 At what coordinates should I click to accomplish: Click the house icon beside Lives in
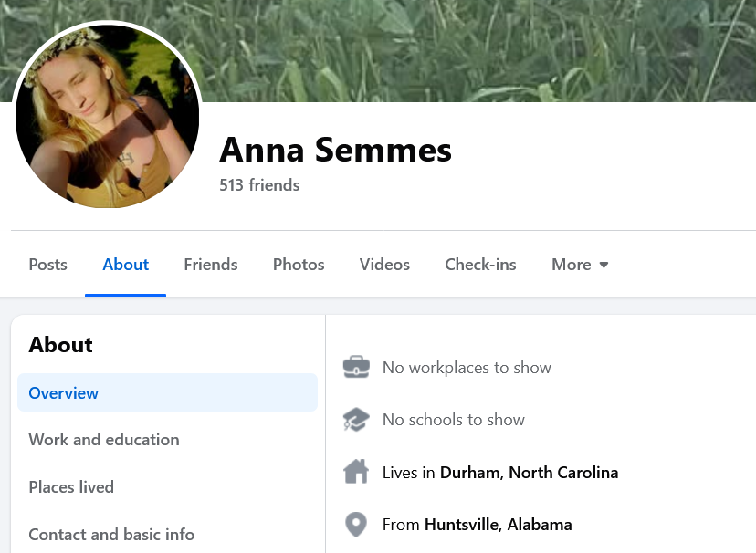(x=356, y=473)
